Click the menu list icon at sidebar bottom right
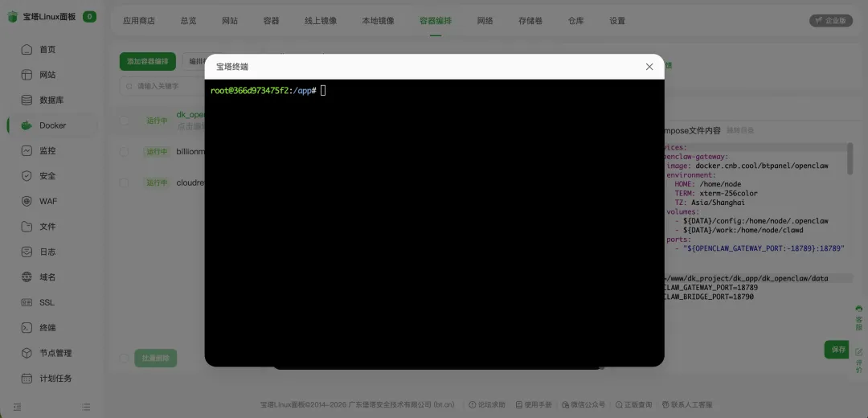The width and height of the screenshot is (868, 418). pos(86,407)
